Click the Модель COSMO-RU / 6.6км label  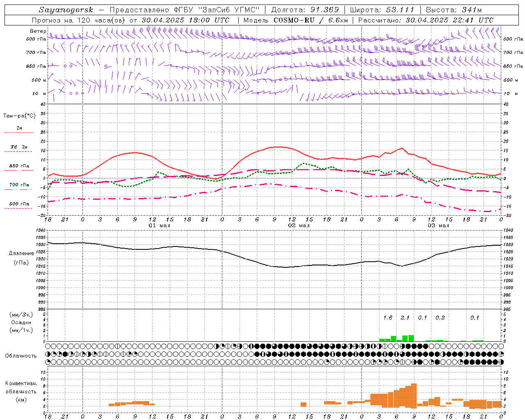click(x=296, y=20)
